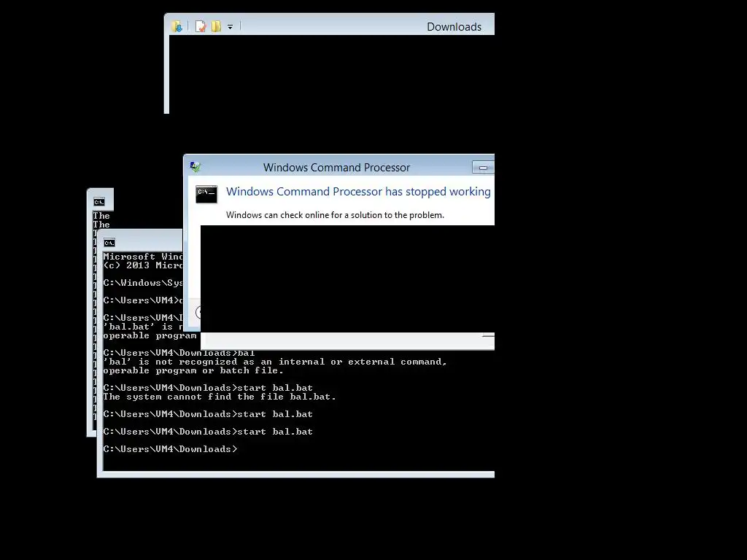Screen dimensions: 747x560
Task: Click the 'Microsoft Wind' line in front console
Action: click(143, 256)
